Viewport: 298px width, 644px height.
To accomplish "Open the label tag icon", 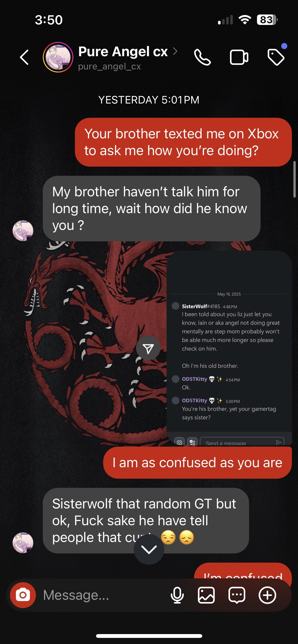I will (276, 57).
